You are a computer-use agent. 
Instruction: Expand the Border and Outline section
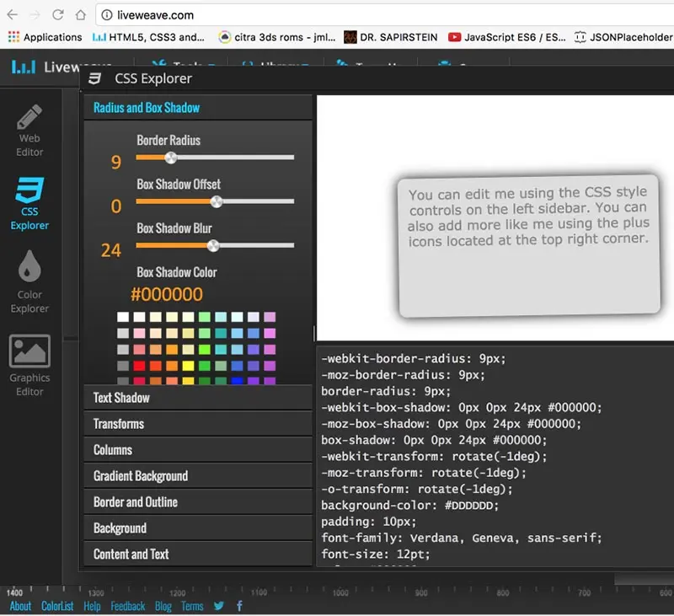tap(198, 502)
